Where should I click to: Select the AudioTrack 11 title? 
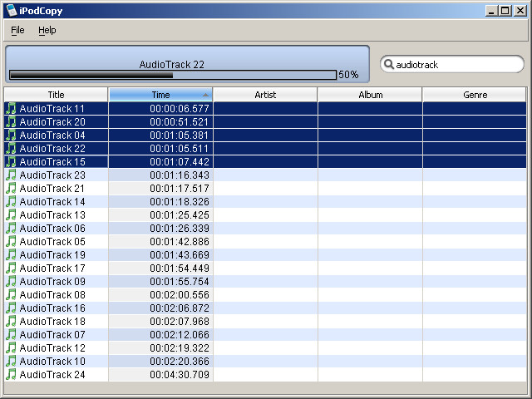(52, 109)
